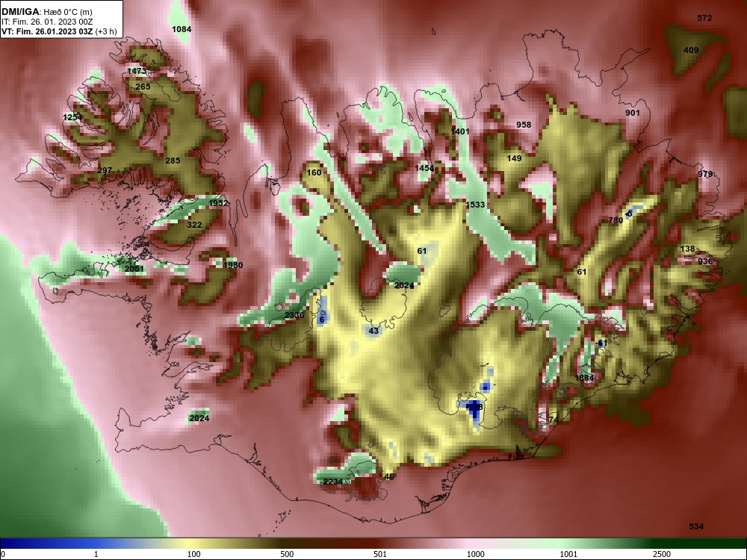
Task: Click the 46 value label
Action: coord(389,476)
